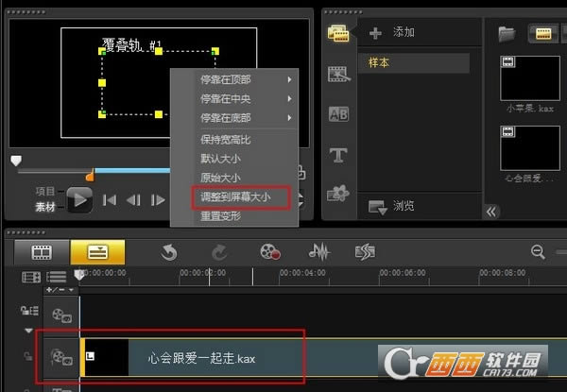Viewport: 567px width, 392px height.
Task: Step to previous frame
Action: [x=133, y=200]
